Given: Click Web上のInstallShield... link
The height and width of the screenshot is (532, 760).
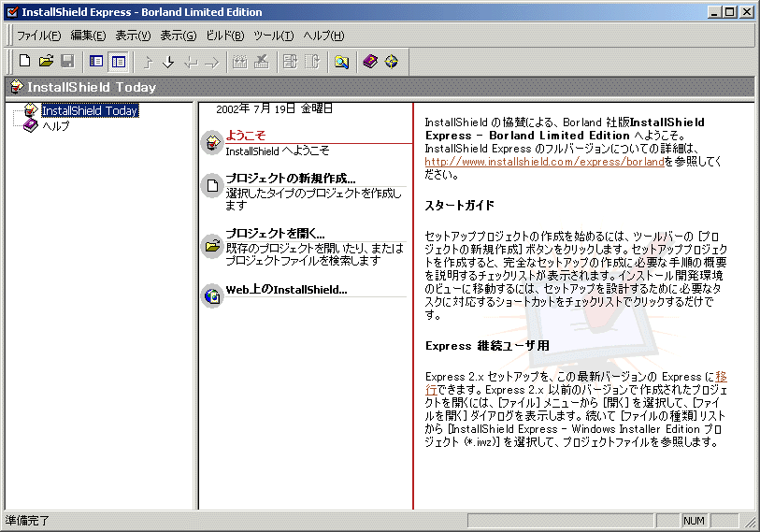Looking at the screenshot, I should pyautogui.click(x=286, y=290).
